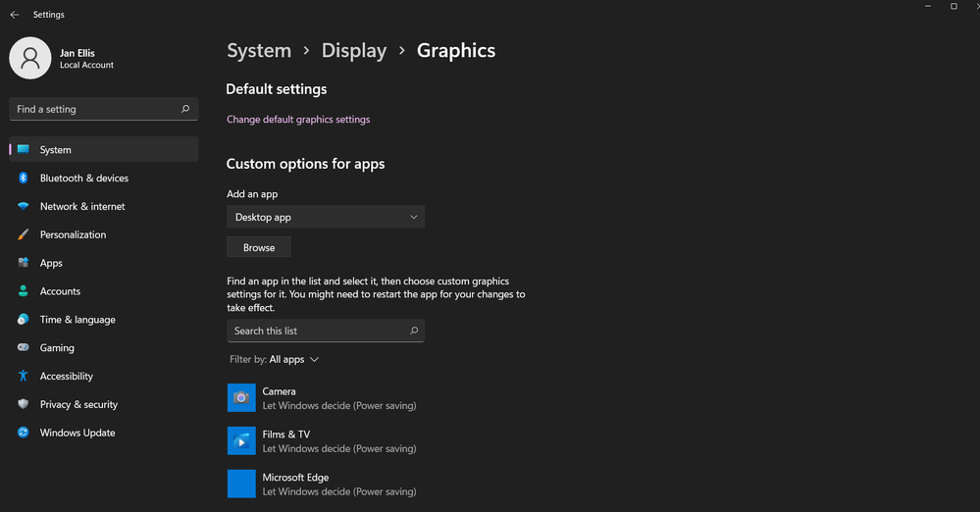
Task: Click the Gaming controller icon
Action: (23, 348)
